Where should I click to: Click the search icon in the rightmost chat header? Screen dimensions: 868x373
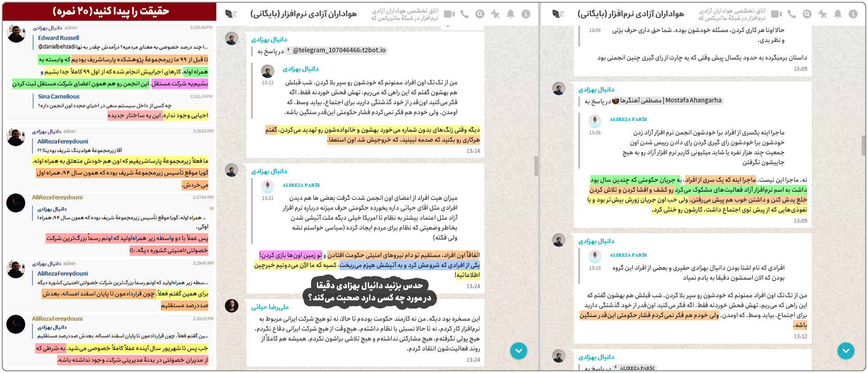click(x=807, y=14)
